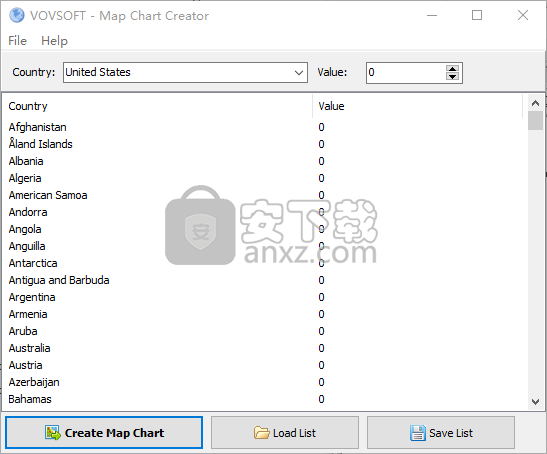This screenshot has height=454, width=547.
Task: Open the File menu
Action: pyautogui.click(x=17, y=40)
